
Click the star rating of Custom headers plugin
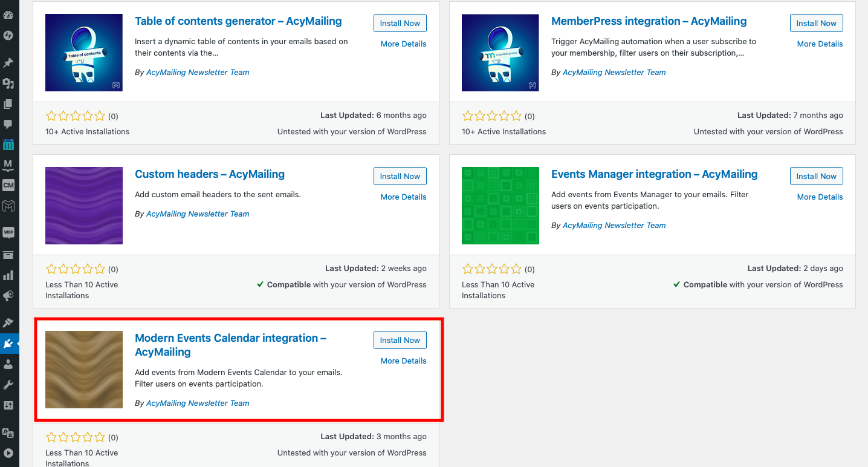[x=76, y=269]
